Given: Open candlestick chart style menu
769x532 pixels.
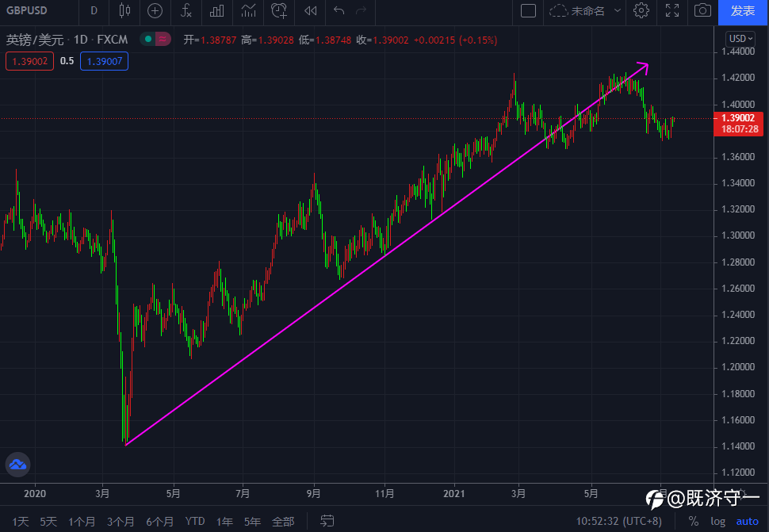Looking at the screenshot, I should coord(124,10).
